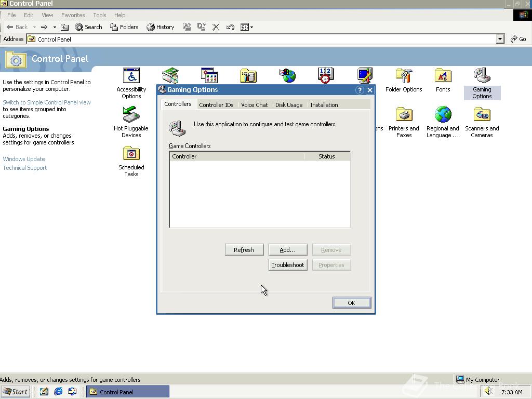
Task: Click the Status column header
Action: [x=327, y=156]
